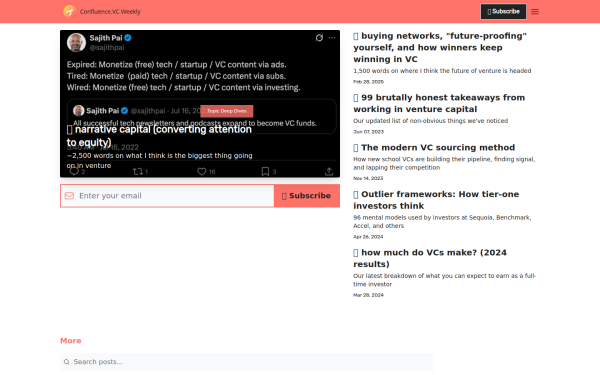Click the tweet's reply comment icon
Screen dimensions: 600x375
click(74, 171)
